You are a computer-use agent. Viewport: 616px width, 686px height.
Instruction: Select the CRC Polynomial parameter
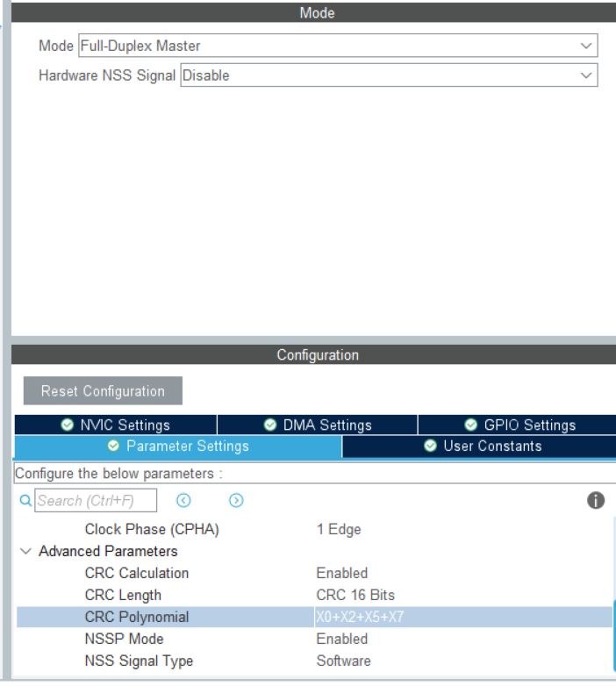pos(137,617)
